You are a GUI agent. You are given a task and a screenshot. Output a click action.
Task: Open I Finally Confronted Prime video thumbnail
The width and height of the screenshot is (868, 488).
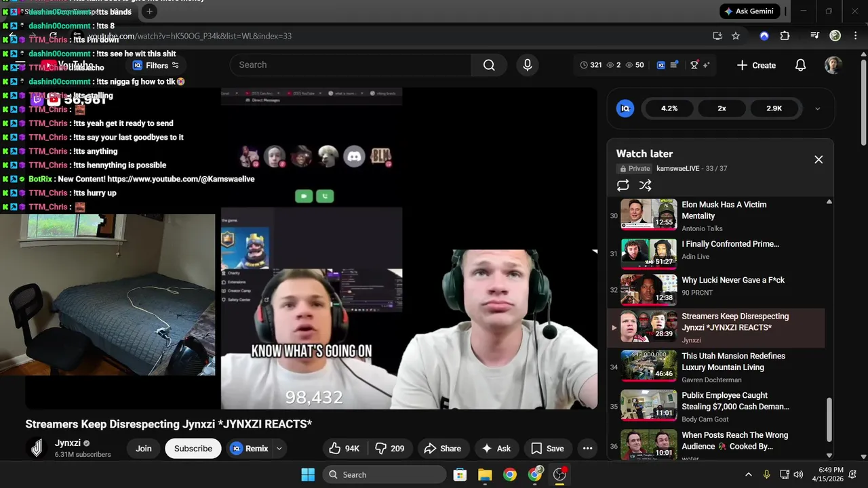pyautogui.click(x=649, y=254)
